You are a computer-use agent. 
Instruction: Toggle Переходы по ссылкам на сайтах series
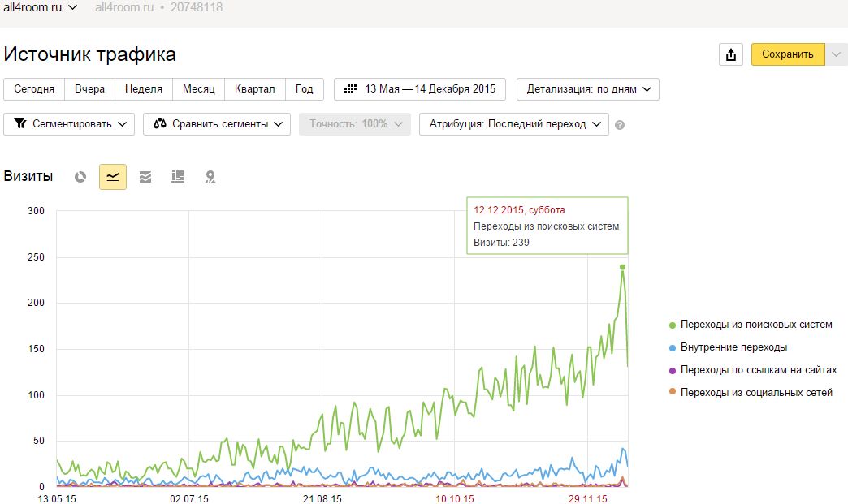[x=758, y=370]
